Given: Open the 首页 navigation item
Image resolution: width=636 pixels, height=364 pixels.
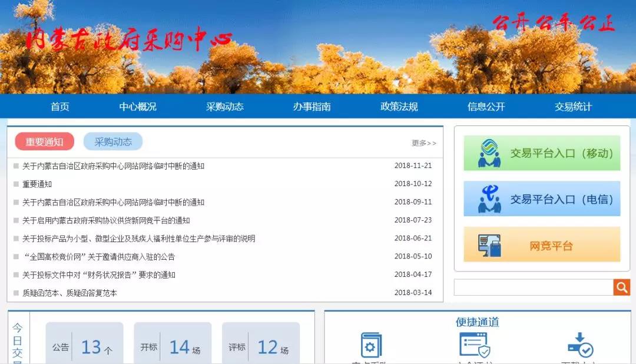Looking at the screenshot, I should point(60,107).
